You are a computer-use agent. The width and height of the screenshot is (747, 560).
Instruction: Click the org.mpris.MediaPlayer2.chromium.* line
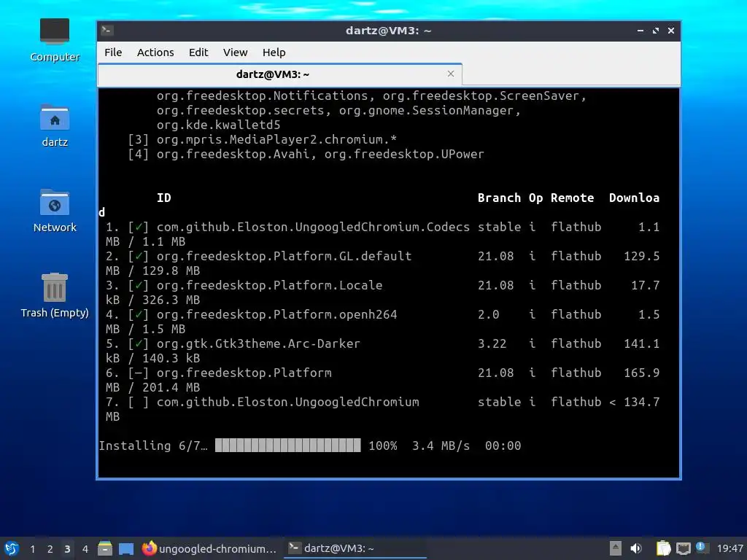[276, 139]
